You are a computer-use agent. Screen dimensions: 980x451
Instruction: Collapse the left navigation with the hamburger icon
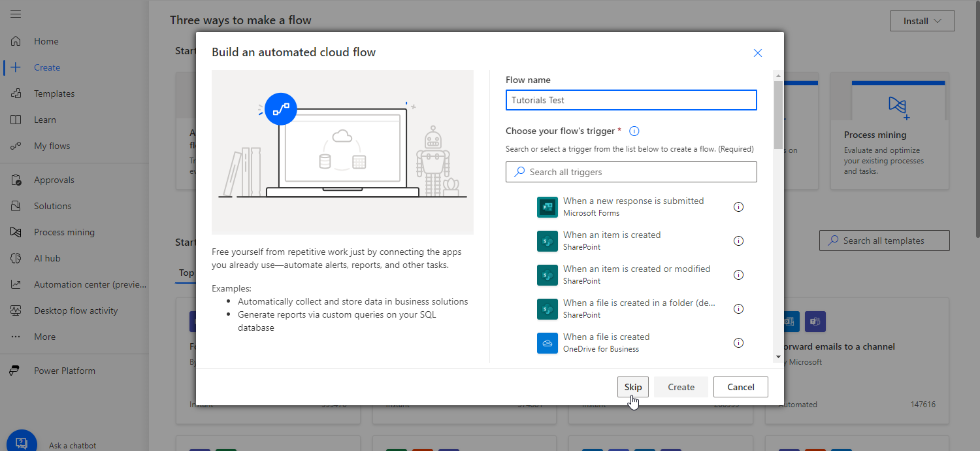[x=16, y=14]
